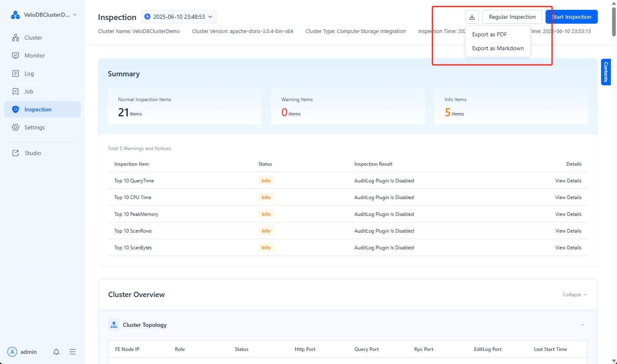The height and width of the screenshot is (364, 617).
Task: Open the Log page in the sidebar
Action: [x=29, y=73]
